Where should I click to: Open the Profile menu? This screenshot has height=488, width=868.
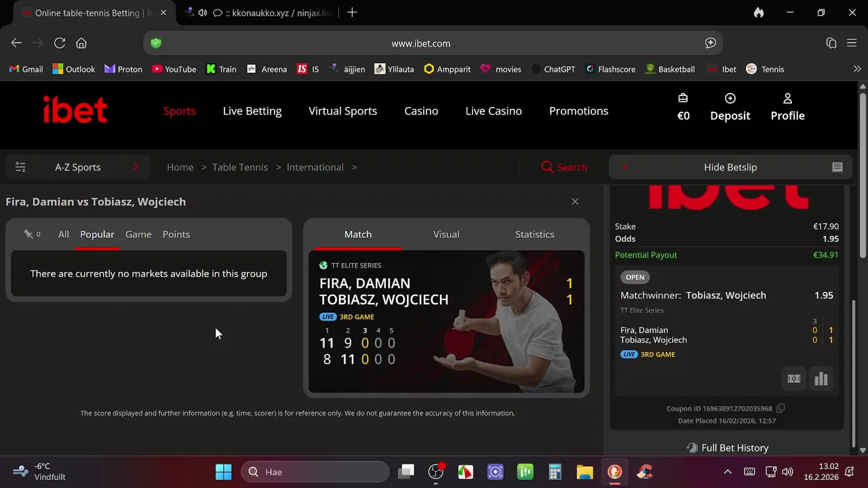(787, 108)
